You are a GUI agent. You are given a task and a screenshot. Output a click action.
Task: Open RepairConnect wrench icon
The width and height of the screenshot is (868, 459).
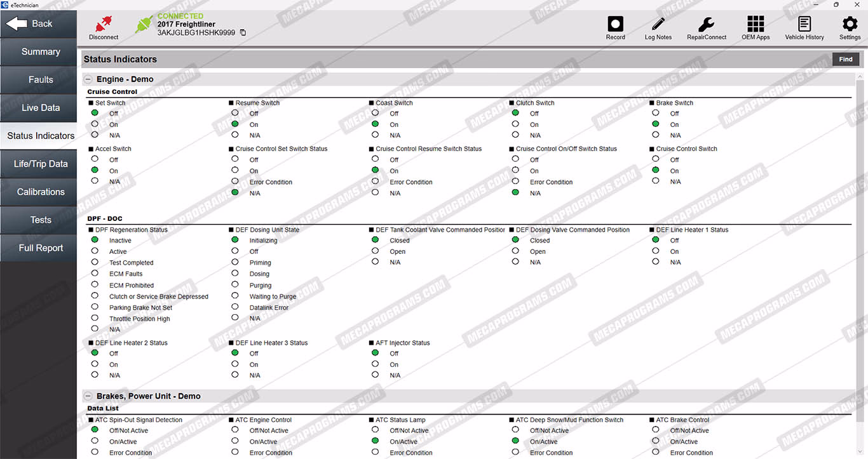[x=706, y=25]
